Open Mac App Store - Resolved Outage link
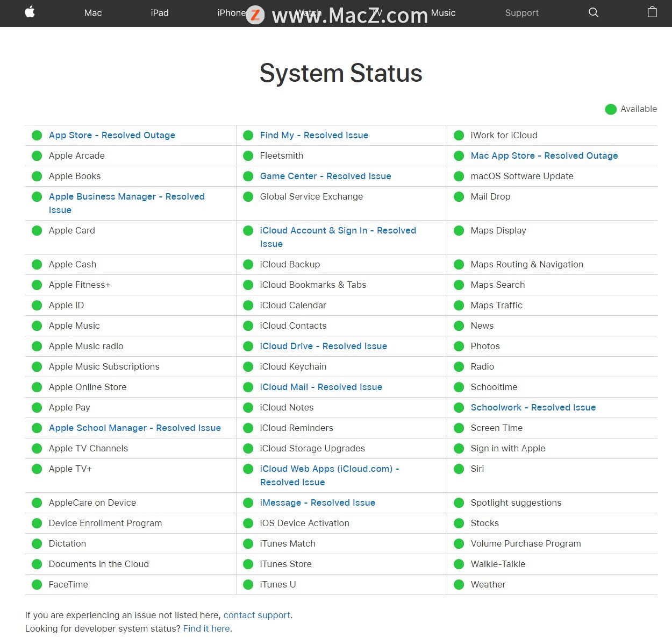Viewport: 672px width, 644px height. pos(544,156)
